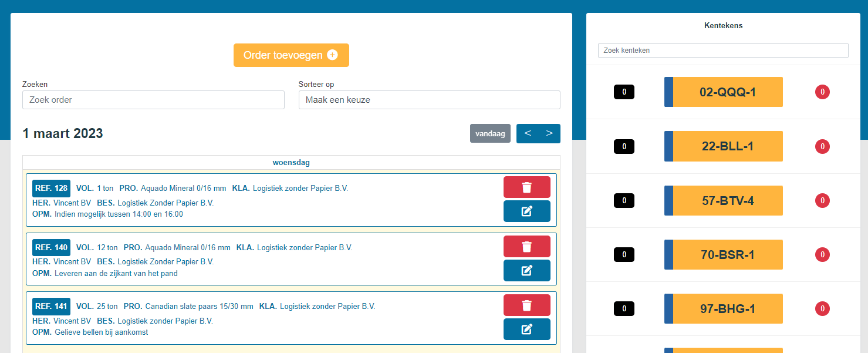Delete order REF. 128 with trash icon

pos(526,187)
